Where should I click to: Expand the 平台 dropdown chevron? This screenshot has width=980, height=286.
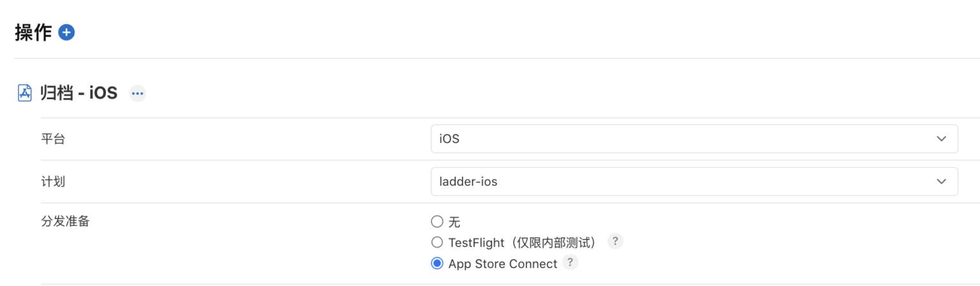click(x=941, y=139)
